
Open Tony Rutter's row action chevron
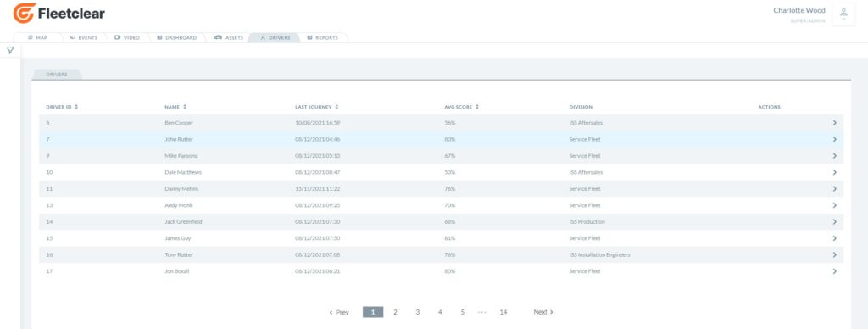pyautogui.click(x=834, y=254)
